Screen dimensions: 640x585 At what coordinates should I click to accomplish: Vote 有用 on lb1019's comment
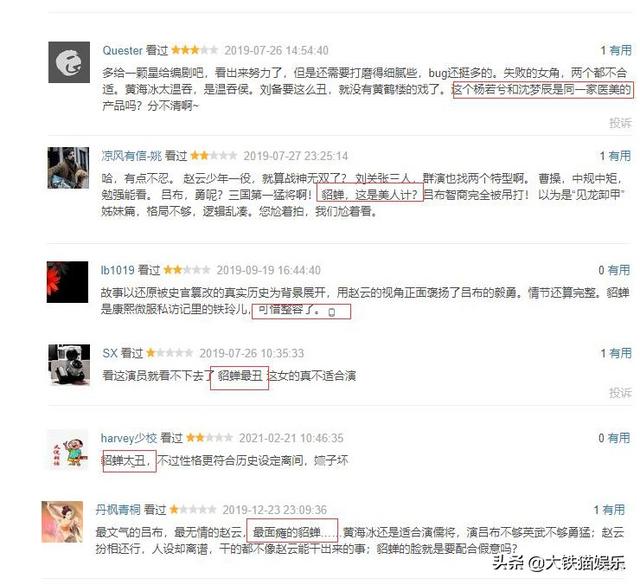point(619,270)
